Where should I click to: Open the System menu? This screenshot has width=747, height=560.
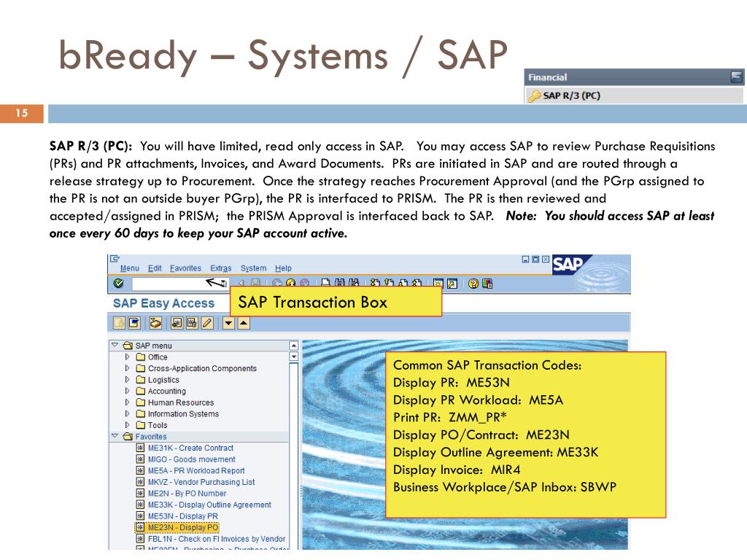253,268
